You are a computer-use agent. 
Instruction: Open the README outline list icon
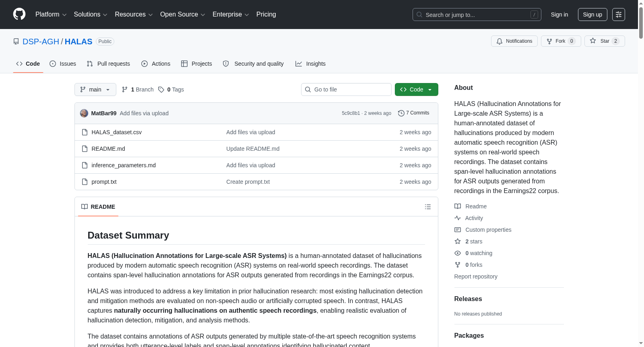pyautogui.click(x=428, y=207)
